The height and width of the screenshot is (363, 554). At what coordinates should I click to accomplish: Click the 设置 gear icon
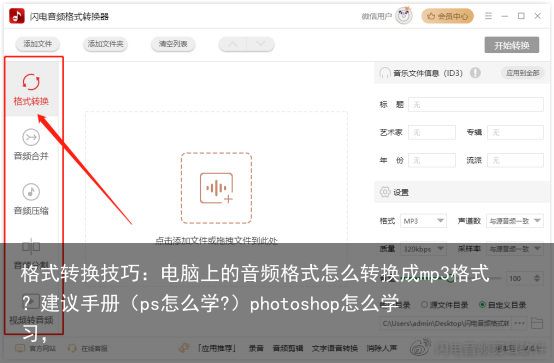384,192
